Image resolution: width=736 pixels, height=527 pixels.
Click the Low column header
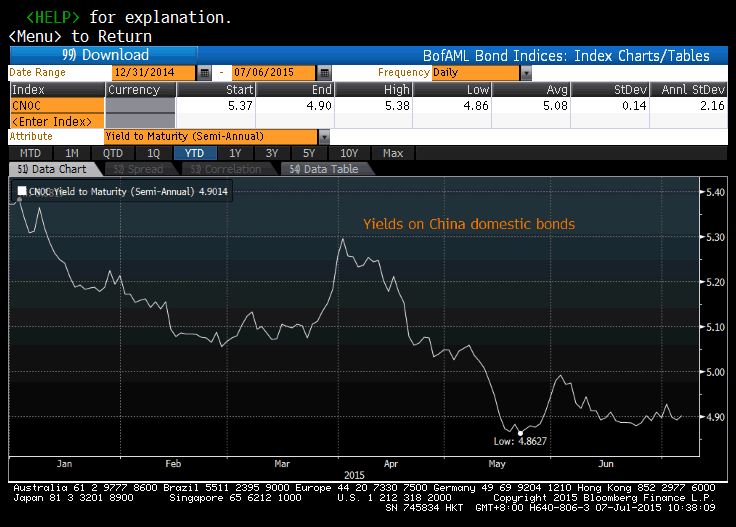pos(452,90)
